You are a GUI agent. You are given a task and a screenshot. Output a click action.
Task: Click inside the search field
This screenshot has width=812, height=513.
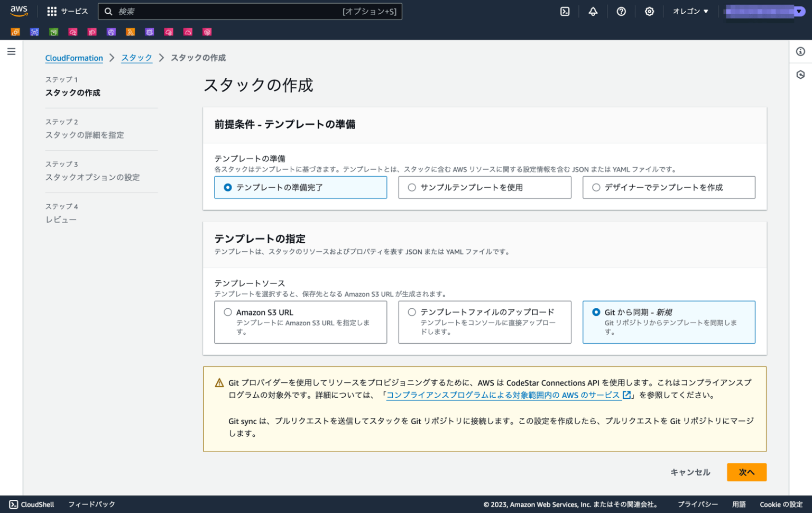248,11
